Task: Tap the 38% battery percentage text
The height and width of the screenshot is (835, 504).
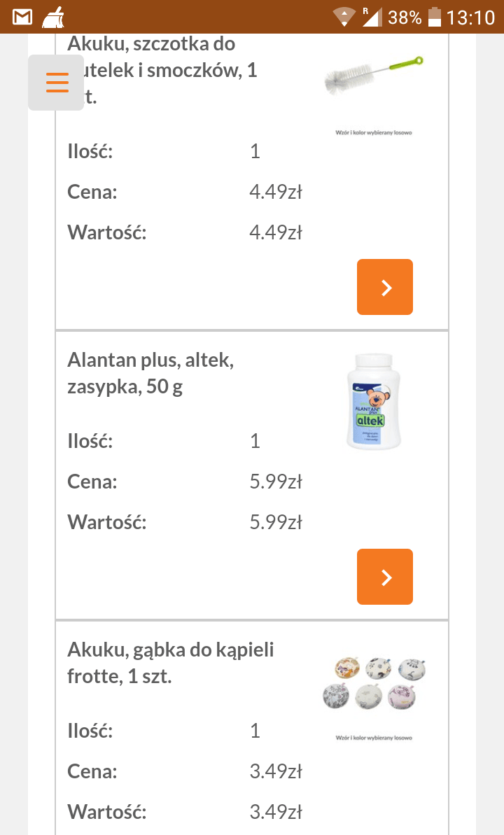Action: tap(405, 17)
